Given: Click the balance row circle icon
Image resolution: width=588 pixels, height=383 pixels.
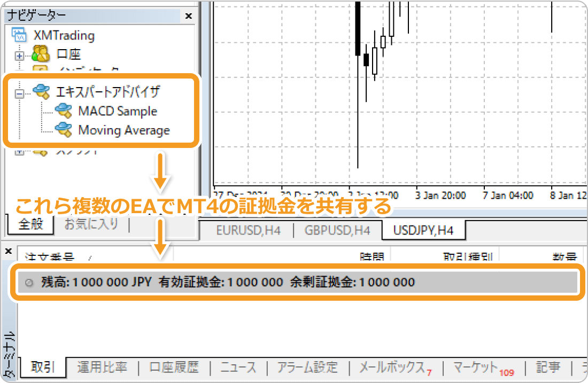Looking at the screenshot, I should pos(29,283).
